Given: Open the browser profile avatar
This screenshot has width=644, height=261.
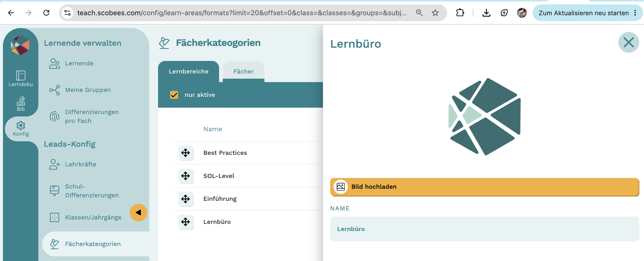Looking at the screenshot, I should pyautogui.click(x=522, y=13).
